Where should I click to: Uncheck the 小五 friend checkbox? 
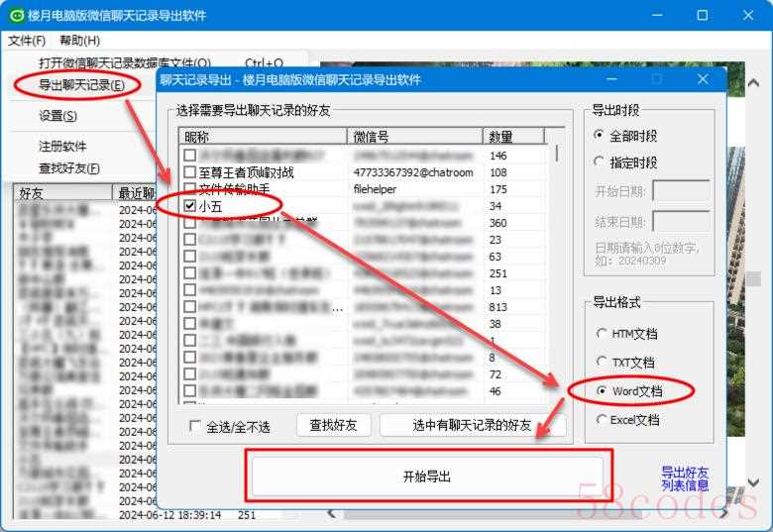pyautogui.click(x=190, y=205)
